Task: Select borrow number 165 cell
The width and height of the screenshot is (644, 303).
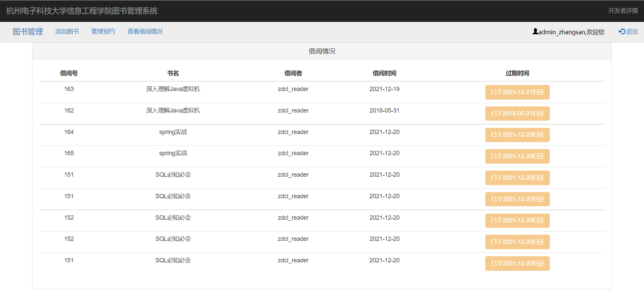Action: point(69,153)
